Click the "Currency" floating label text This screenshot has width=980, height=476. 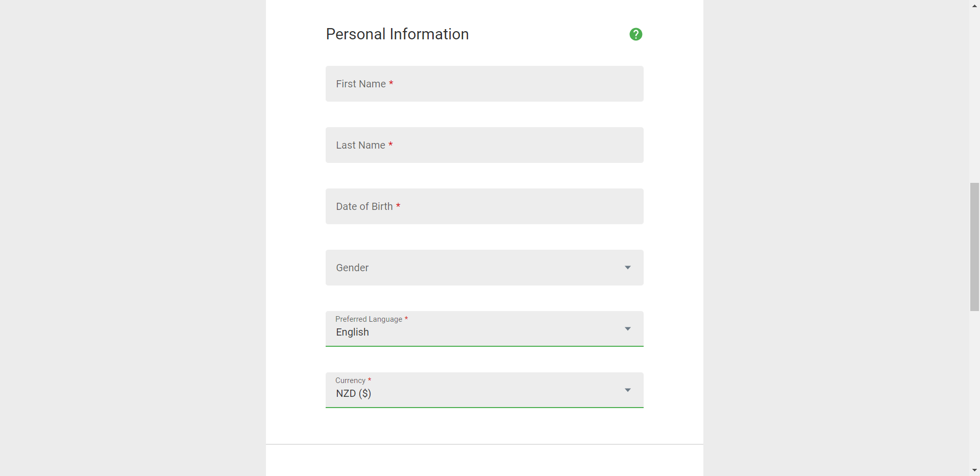coord(350,380)
